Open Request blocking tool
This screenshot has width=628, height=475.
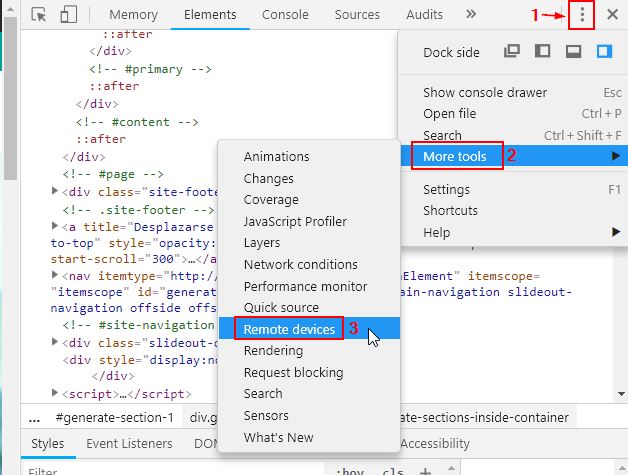click(309, 372)
